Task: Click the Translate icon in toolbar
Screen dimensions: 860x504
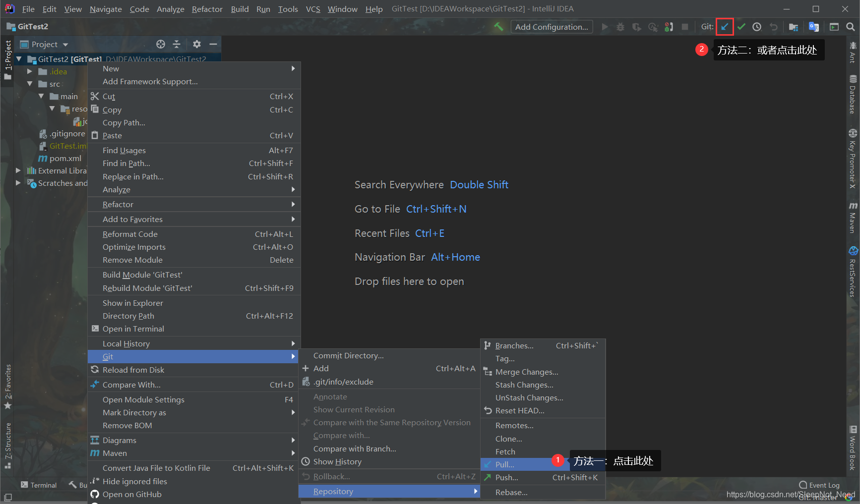Action: (814, 27)
